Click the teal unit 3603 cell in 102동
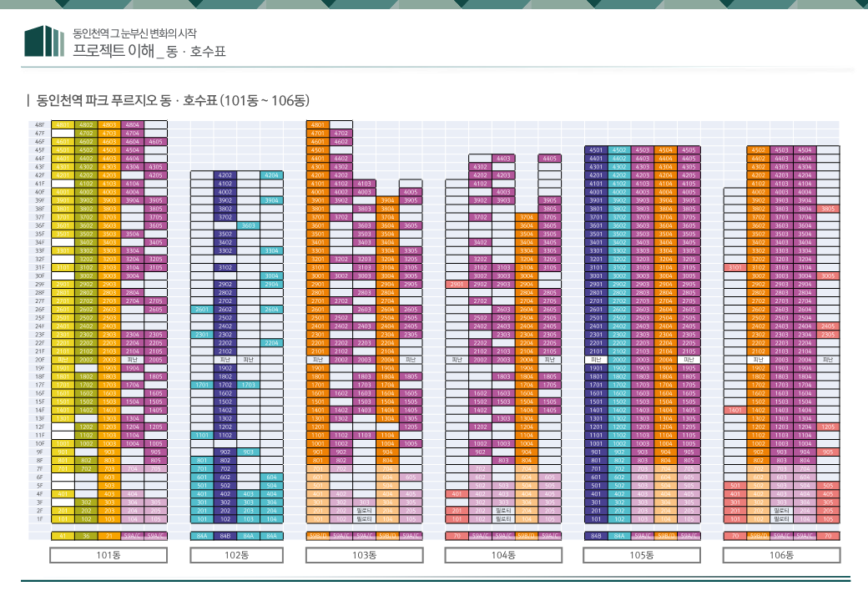 point(248,225)
